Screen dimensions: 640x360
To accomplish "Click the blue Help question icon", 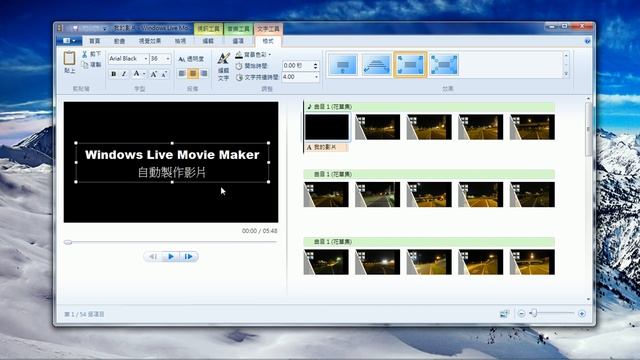I will tap(587, 41).
